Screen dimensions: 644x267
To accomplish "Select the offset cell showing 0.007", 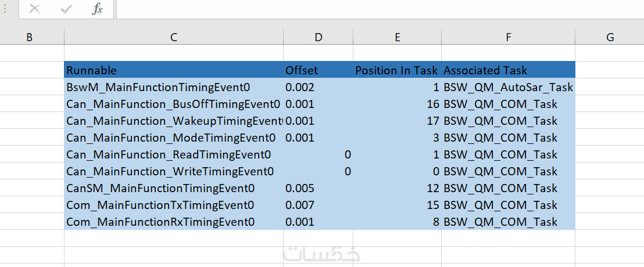I will (318, 205).
